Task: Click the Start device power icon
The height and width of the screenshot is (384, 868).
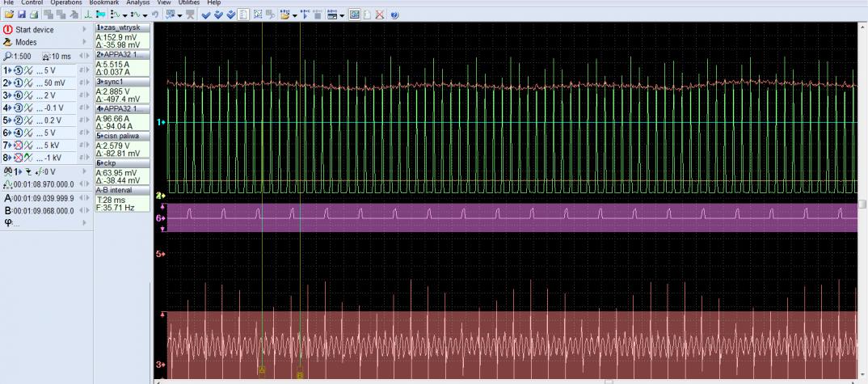Action: pos(8,30)
